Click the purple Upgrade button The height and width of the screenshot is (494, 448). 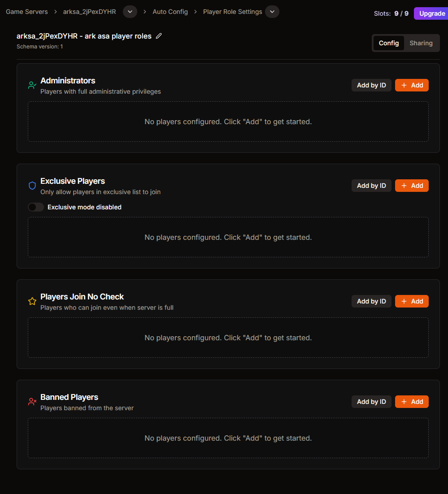tap(431, 13)
